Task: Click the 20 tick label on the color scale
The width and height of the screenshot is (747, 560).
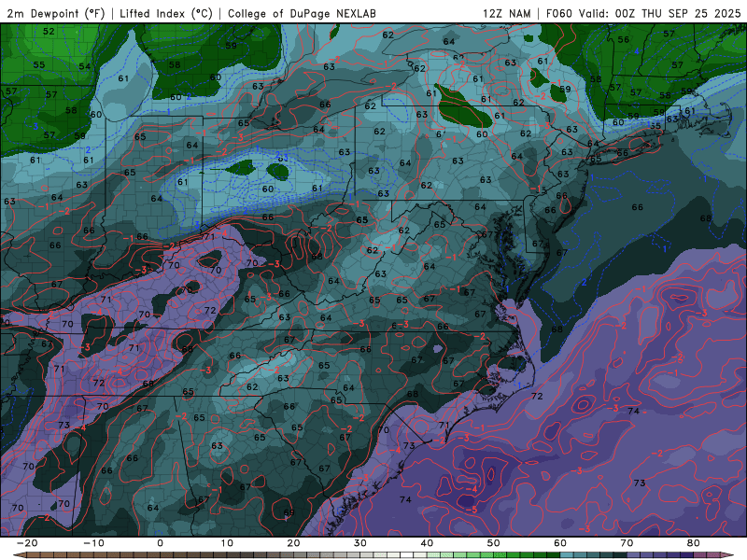Action: pos(293,543)
